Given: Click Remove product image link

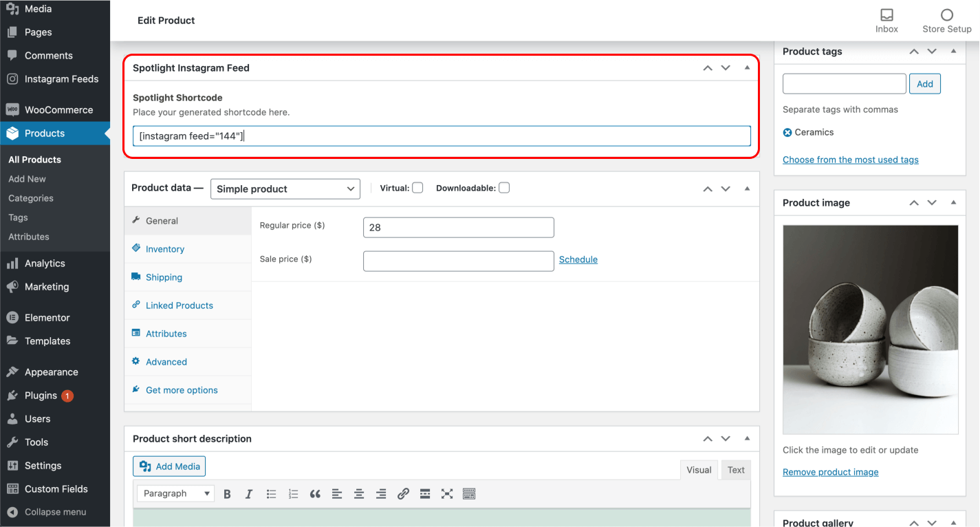Looking at the screenshot, I should pos(831,472).
